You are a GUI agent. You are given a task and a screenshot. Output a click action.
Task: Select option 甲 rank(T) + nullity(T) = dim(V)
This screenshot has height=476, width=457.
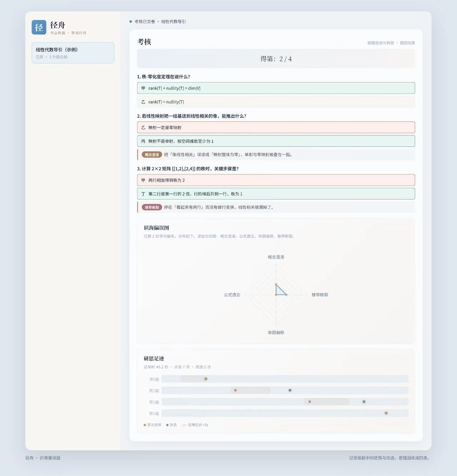point(276,88)
